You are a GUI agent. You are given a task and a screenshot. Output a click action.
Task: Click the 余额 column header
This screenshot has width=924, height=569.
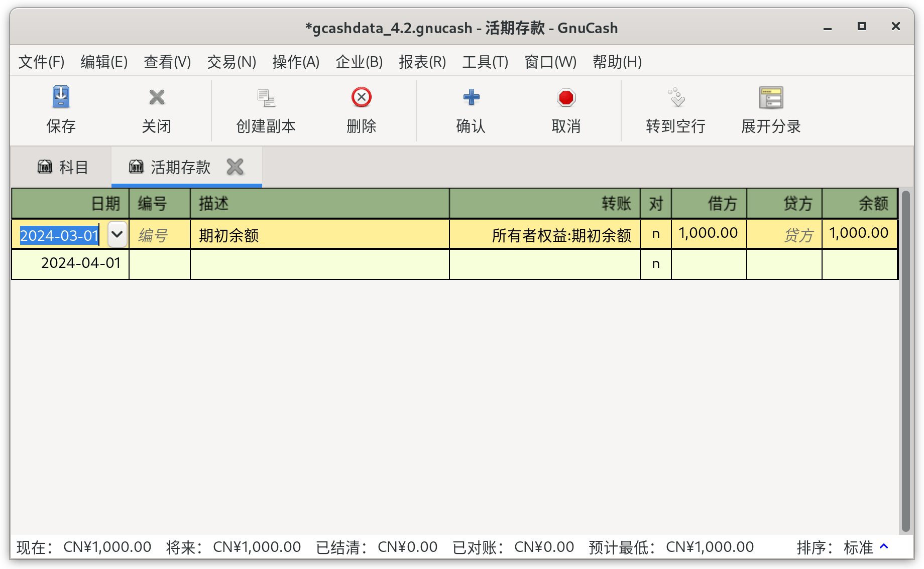coord(860,204)
